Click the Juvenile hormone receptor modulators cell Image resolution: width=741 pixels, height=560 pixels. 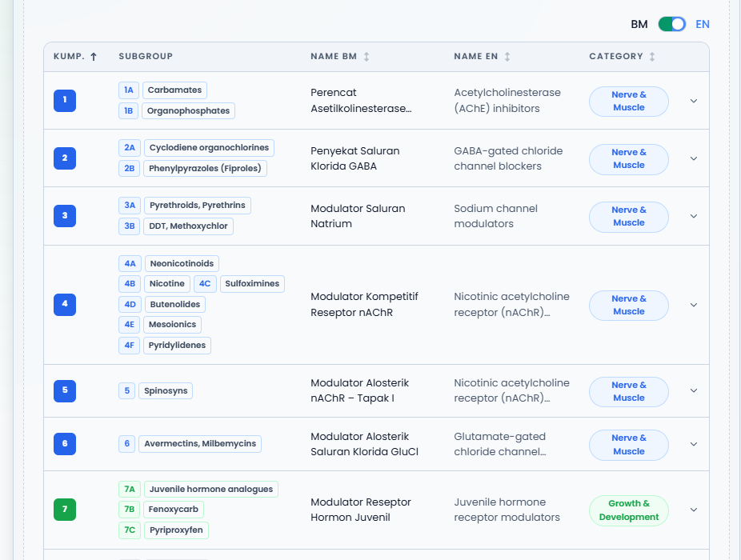tap(507, 510)
